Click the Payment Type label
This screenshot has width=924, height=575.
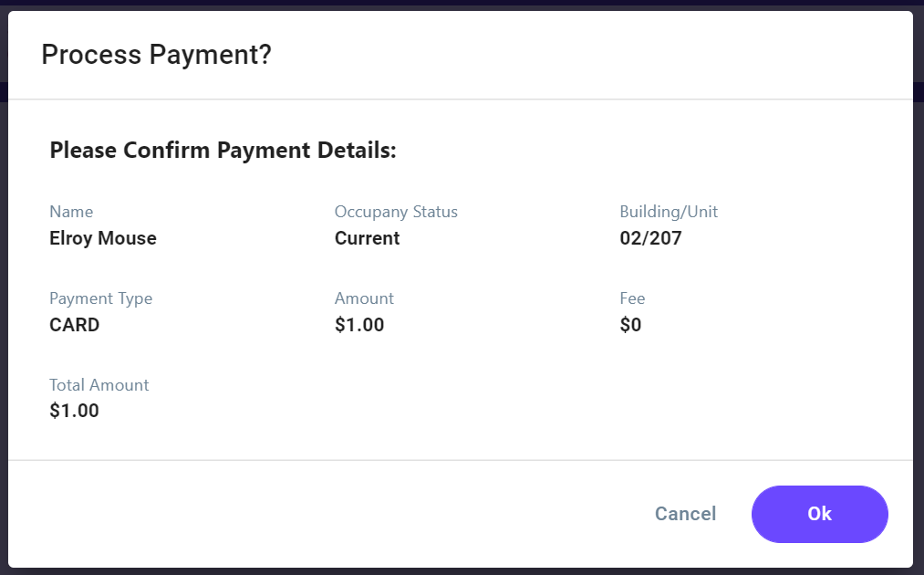100,298
